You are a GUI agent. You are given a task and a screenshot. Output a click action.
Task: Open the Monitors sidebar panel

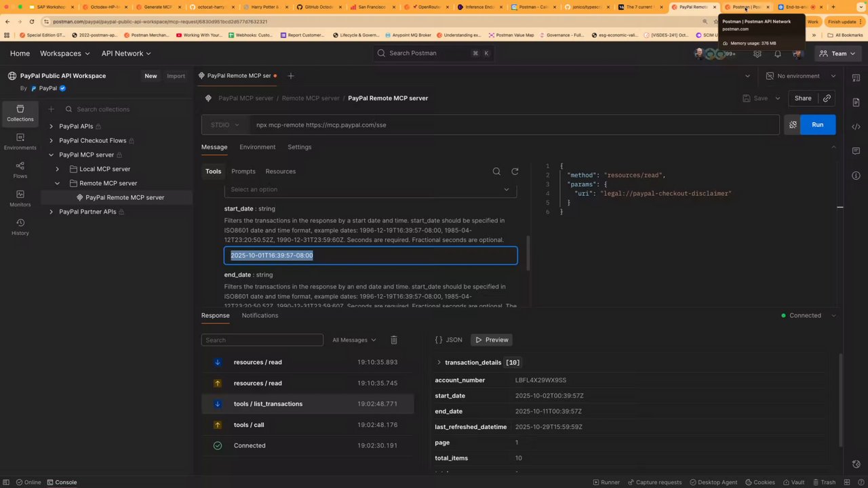[x=20, y=199]
